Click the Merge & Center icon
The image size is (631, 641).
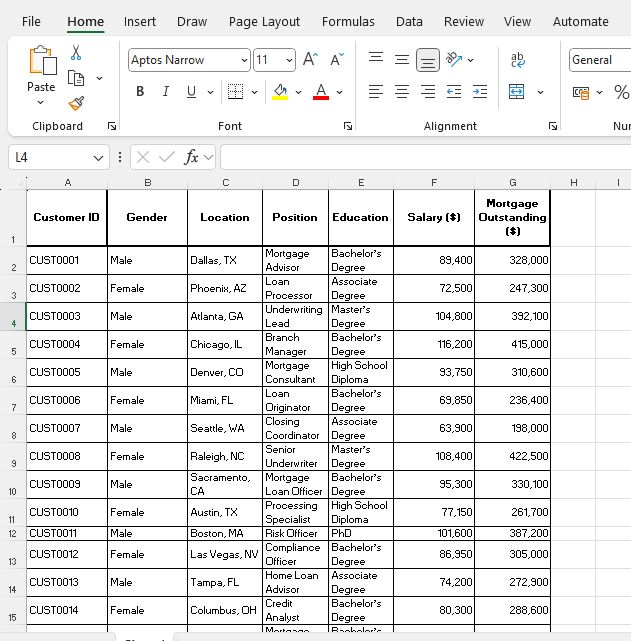[x=517, y=92]
